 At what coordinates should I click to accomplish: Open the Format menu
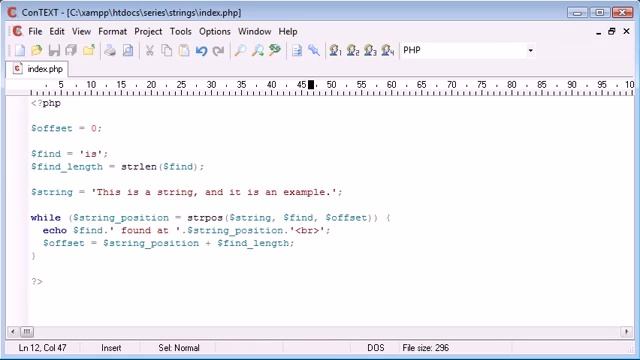(112, 31)
